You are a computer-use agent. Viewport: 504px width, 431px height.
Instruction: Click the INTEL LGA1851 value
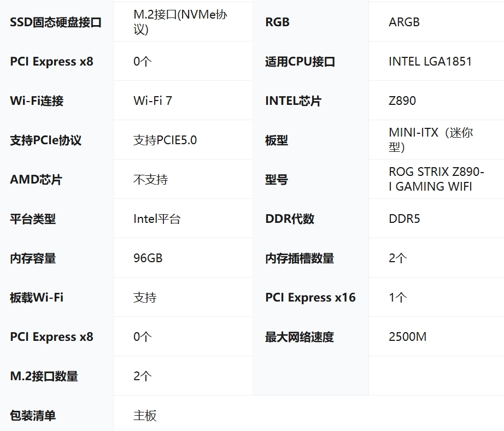(430, 61)
